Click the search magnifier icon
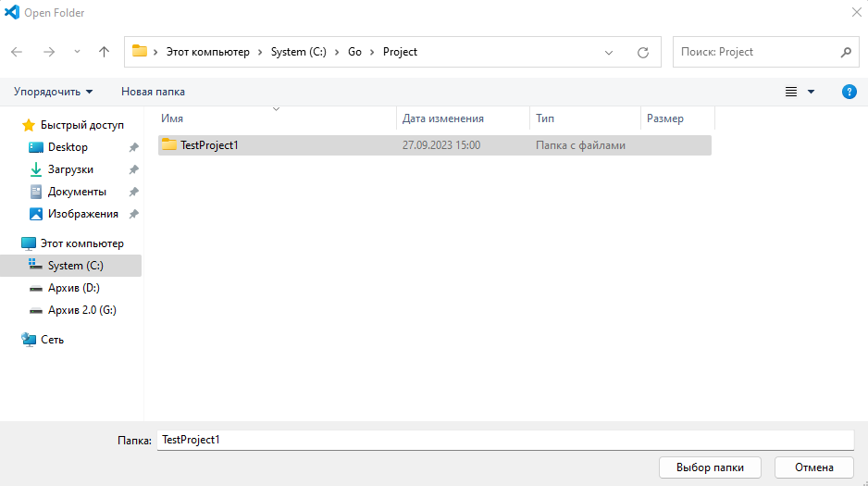Viewport: 868px width, 486px height. point(845,52)
